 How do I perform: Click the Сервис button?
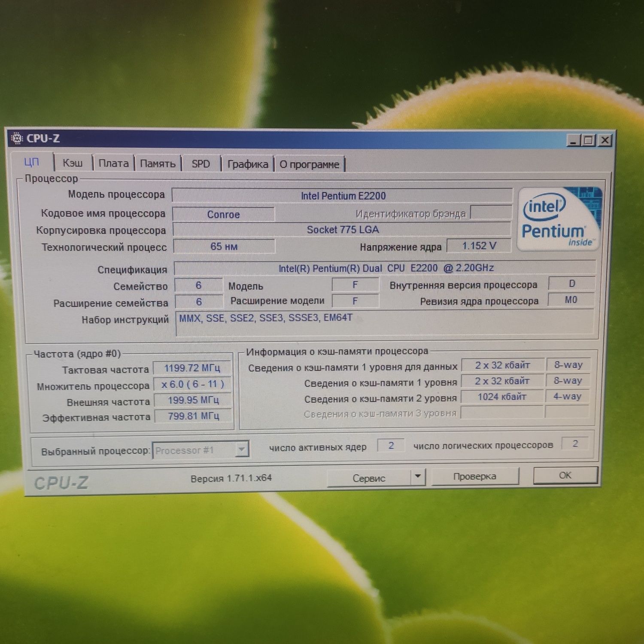(369, 478)
